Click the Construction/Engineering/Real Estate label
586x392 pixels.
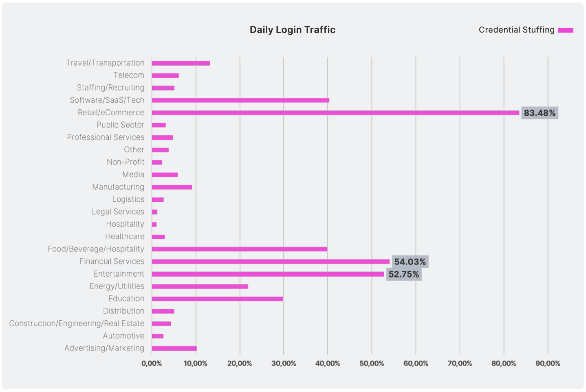pos(77,324)
